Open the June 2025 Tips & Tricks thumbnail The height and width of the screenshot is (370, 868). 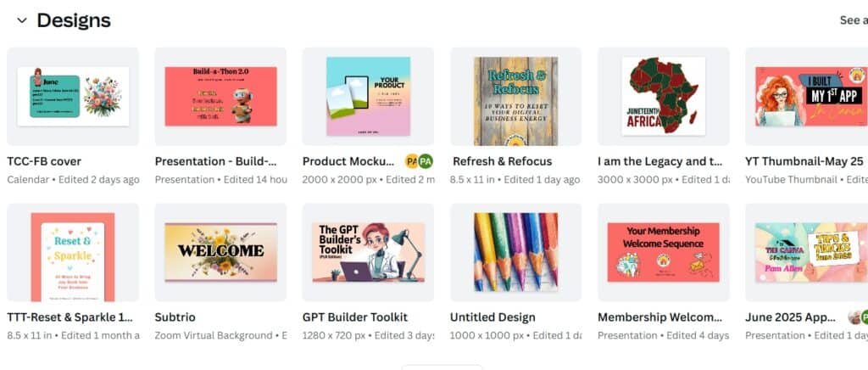click(807, 253)
